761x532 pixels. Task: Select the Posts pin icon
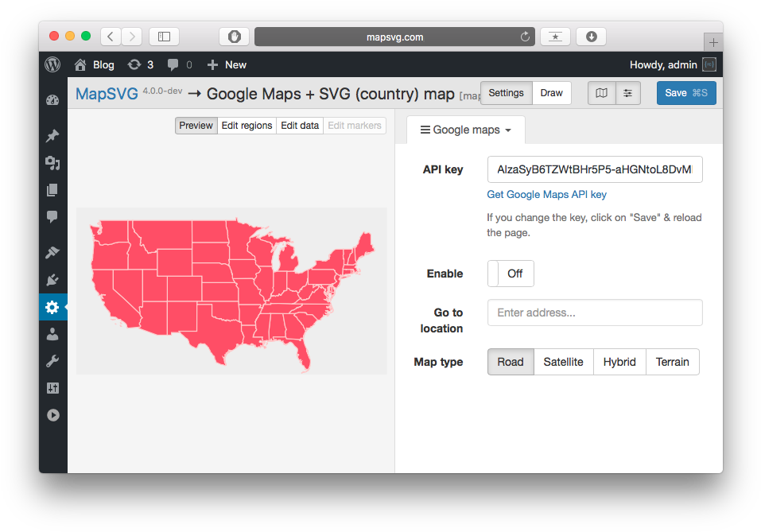click(52, 135)
